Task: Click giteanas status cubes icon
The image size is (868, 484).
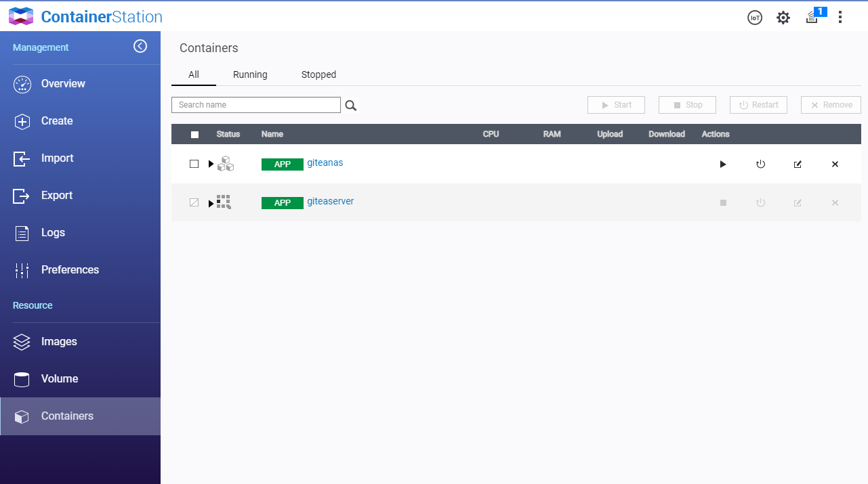Action: click(x=226, y=164)
